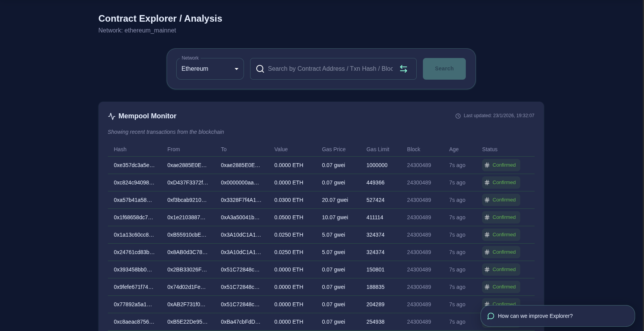The image size is (644, 331).
Task: Open transaction hash 0x24761cd83b…
Action: coord(134,252)
